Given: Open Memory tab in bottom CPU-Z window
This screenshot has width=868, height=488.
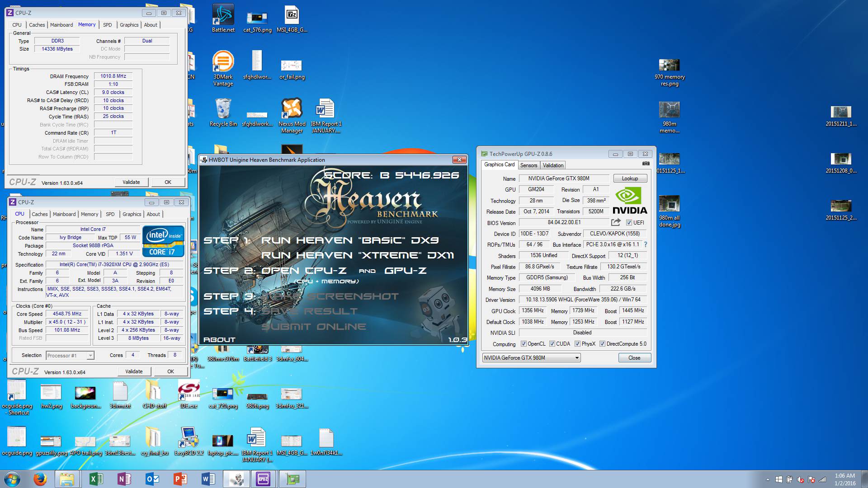Looking at the screenshot, I should [90, 214].
